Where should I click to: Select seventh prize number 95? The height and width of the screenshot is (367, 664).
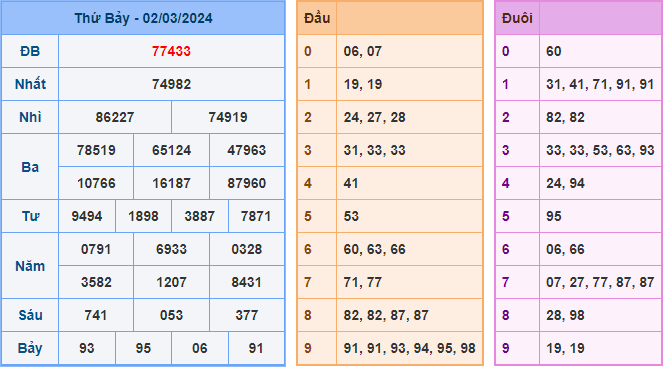143,348
